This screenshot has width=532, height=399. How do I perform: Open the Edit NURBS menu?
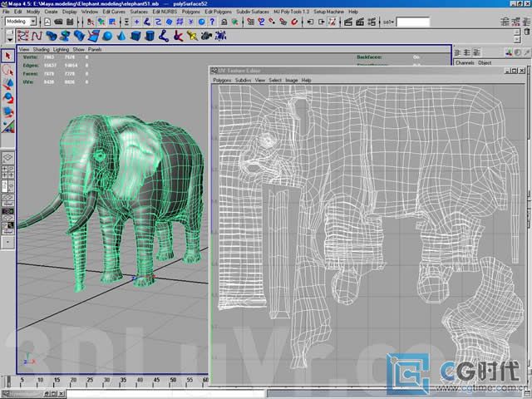(165, 12)
